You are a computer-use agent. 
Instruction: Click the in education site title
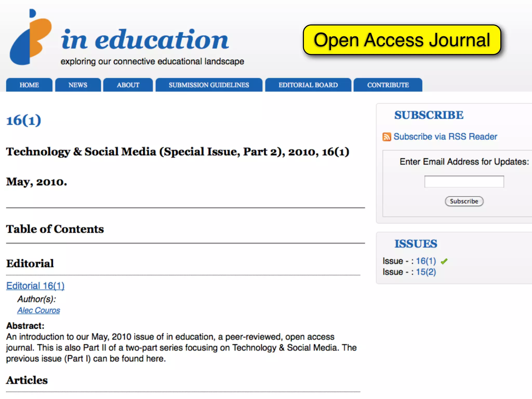tap(145, 39)
